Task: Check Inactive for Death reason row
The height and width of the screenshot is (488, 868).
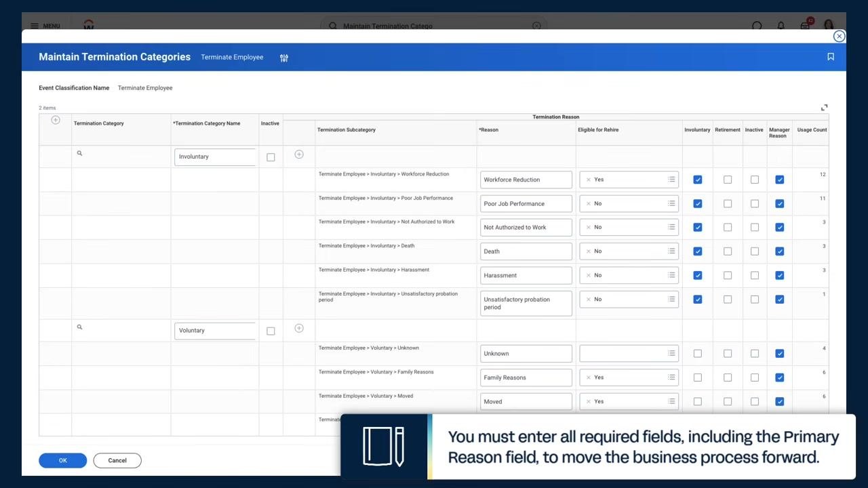Action: click(755, 251)
